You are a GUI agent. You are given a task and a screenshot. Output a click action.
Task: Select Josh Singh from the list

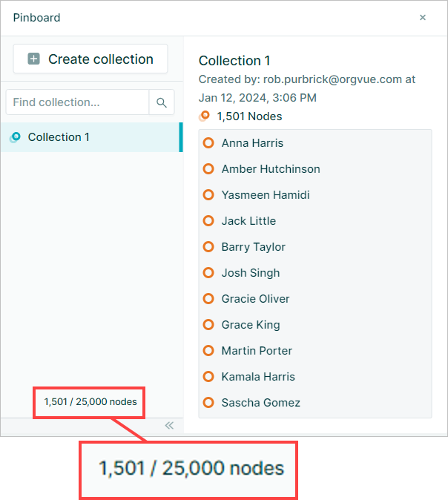point(251,273)
